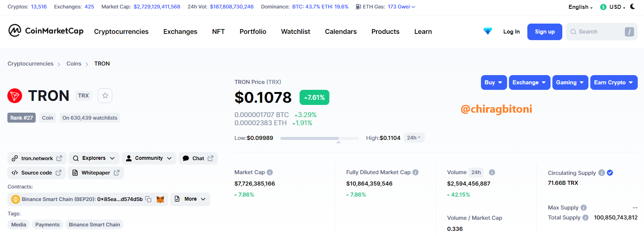Open the Buy dropdown
This screenshot has height=236, width=644.
pos(494,82)
